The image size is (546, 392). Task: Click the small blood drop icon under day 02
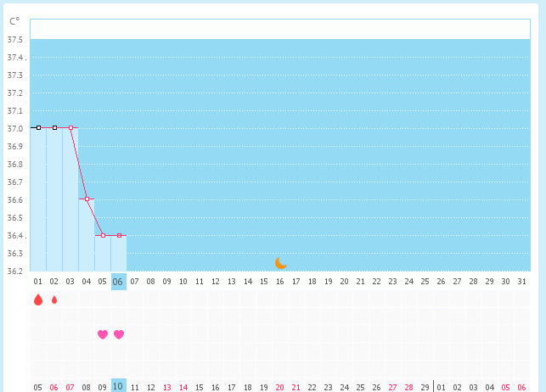54,300
